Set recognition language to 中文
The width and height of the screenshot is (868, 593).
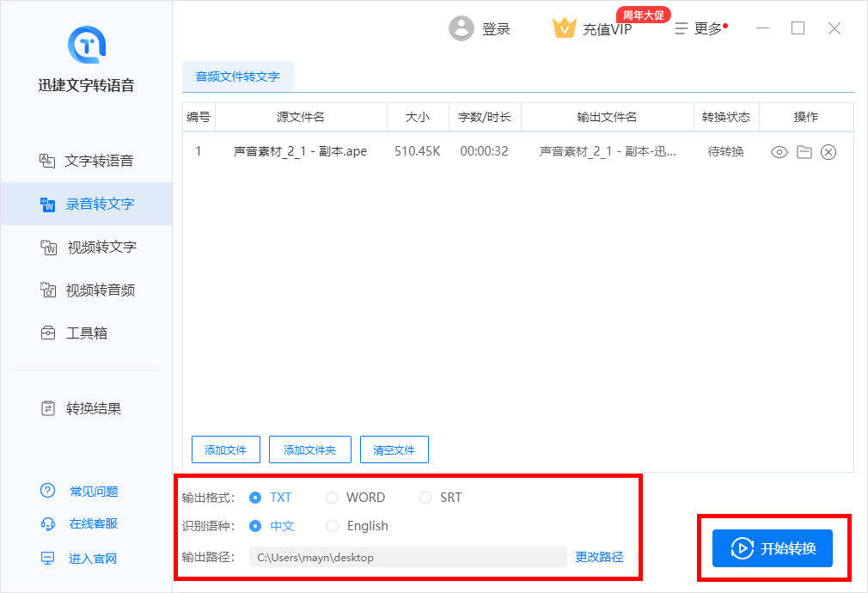[272, 526]
